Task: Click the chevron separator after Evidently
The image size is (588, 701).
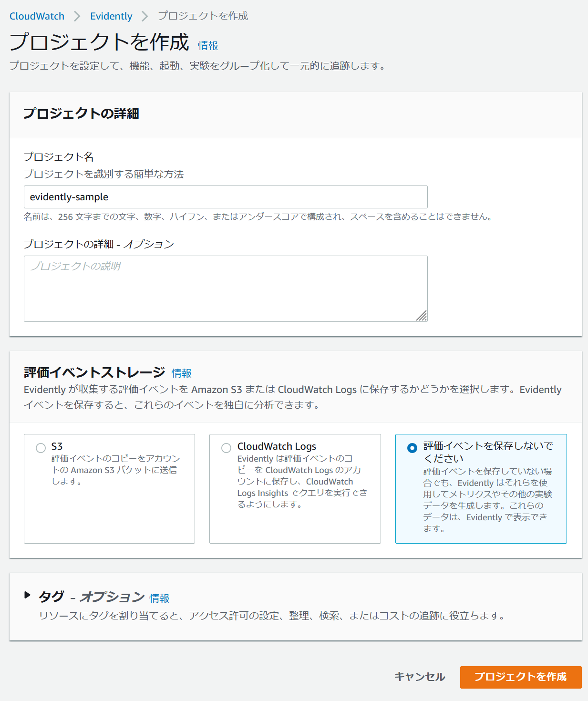Action: click(145, 16)
